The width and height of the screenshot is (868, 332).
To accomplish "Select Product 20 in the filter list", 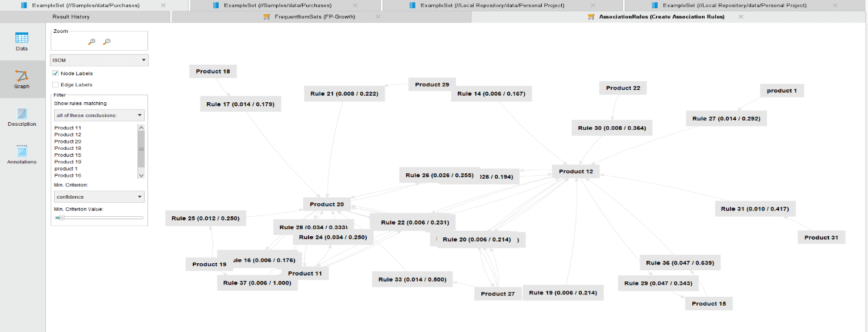I will [x=68, y=142].
